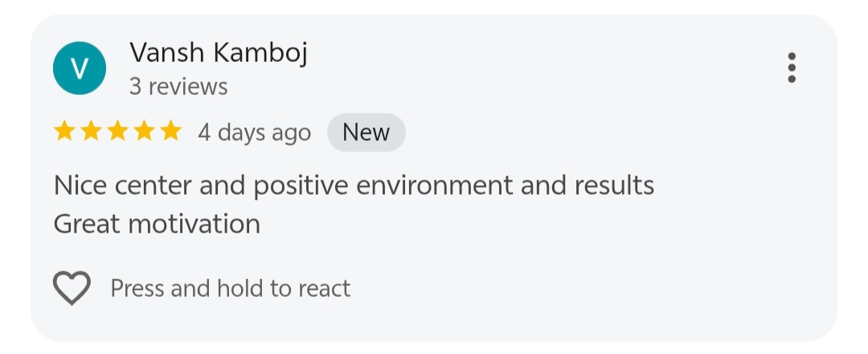
Task: Tap the heart react icon
Action: (x=72, y=288)
